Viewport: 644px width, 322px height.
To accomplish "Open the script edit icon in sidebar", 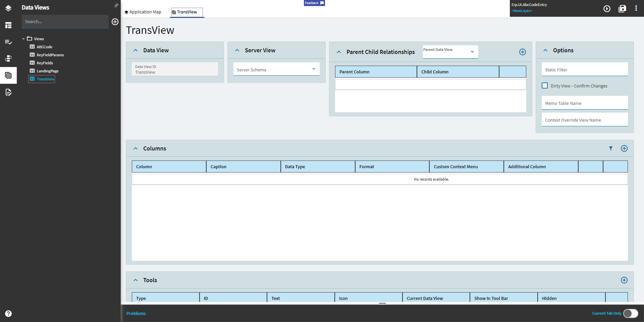I will (x=8, y=92).
